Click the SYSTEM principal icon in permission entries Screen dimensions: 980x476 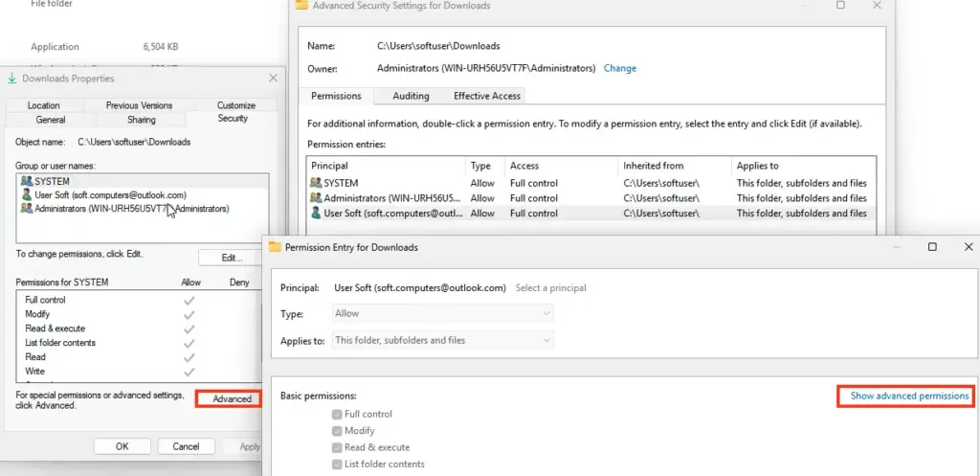[x=317, y=183]
